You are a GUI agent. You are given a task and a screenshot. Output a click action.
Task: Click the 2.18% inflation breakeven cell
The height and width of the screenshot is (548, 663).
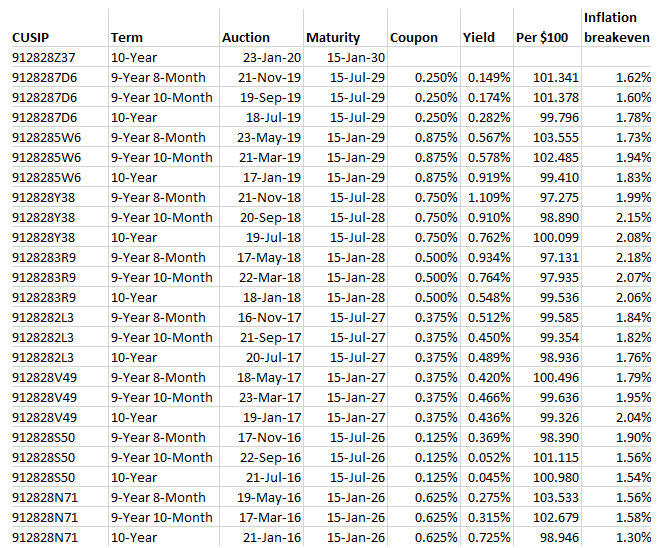(x=633, y=257)
